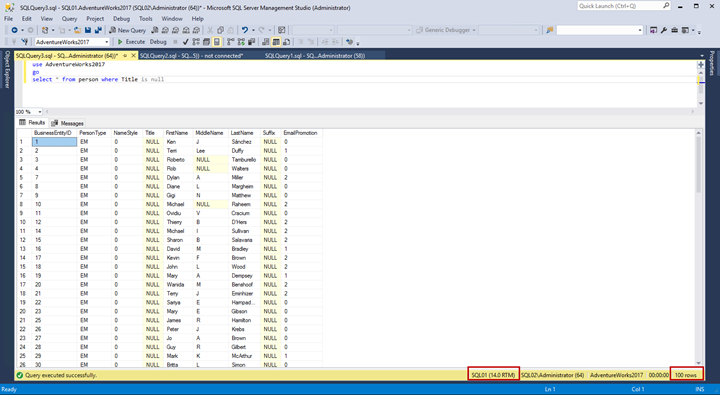The width and height of the screenshot is (720, 395).
Task: Open the File menu
Action: (x=8, y=18)
